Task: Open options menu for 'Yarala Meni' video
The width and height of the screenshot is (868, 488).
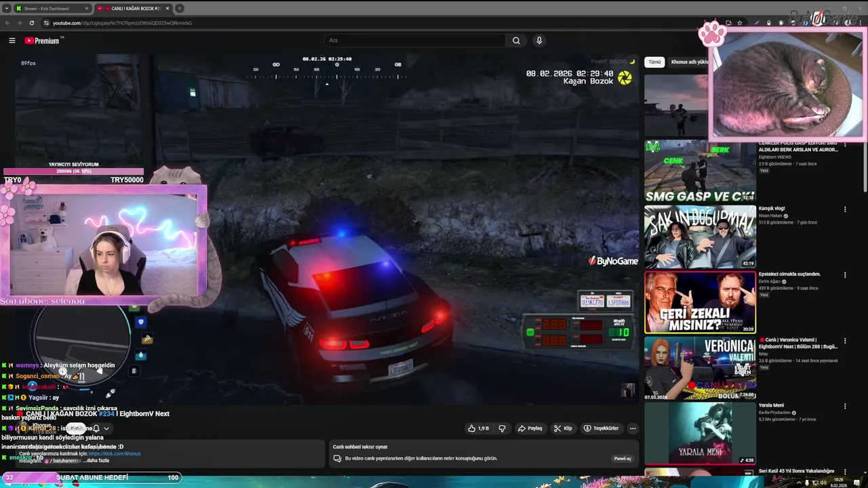Action: click(845, 406)
